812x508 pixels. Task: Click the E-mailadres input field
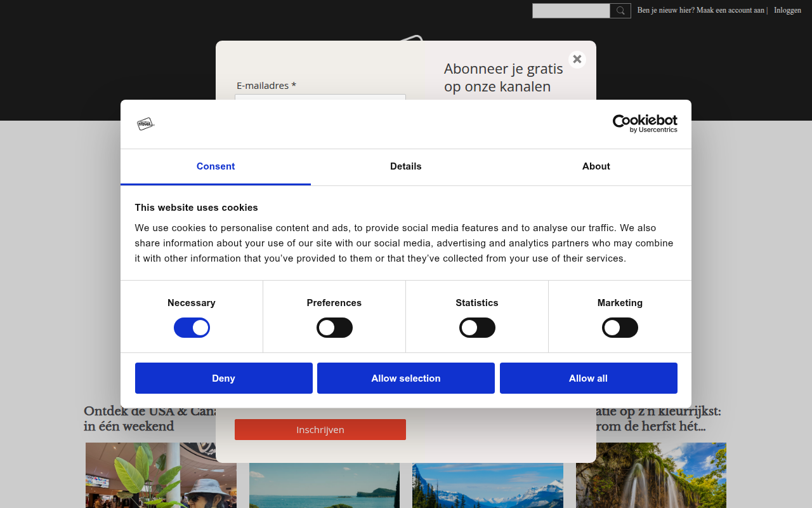(x=320, y=97)
